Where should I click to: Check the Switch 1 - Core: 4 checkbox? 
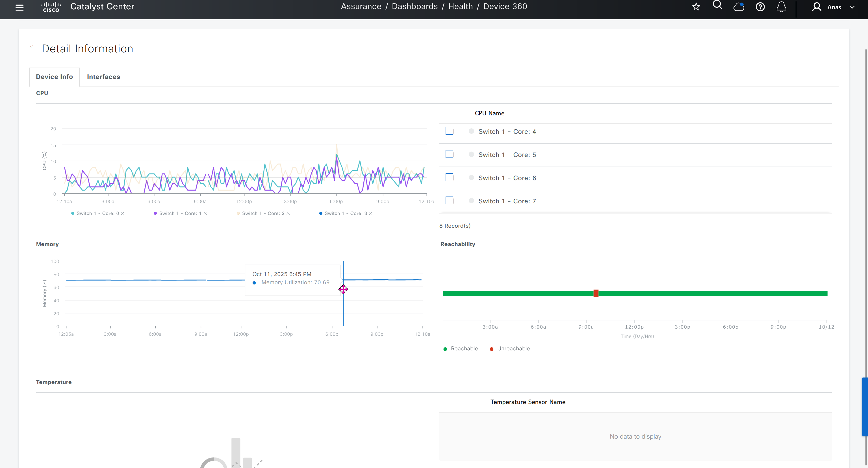[x=449, y=131]
